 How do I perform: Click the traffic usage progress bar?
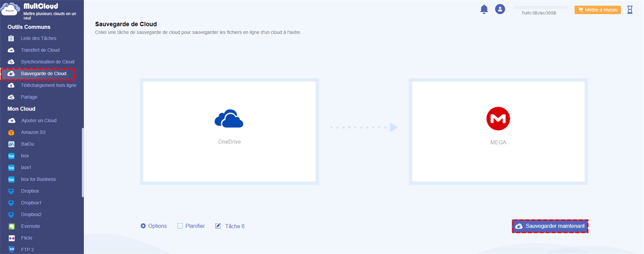point(540,7)
